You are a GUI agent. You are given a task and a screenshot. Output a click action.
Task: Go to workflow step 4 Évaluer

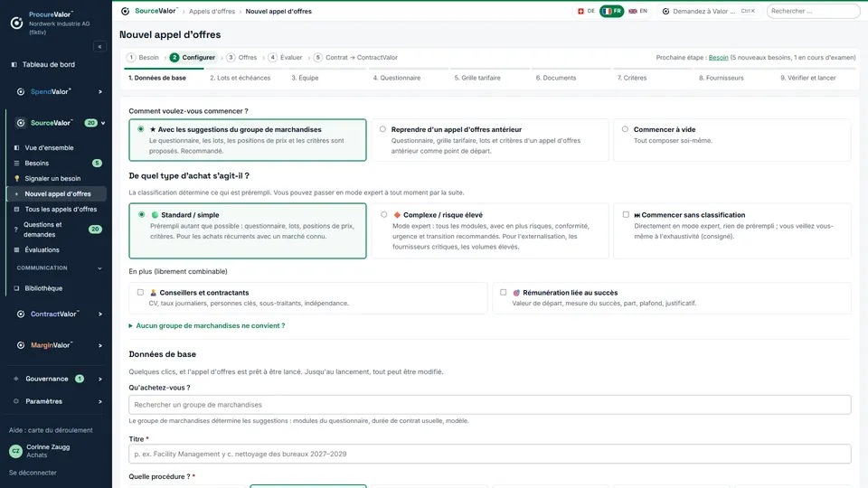[x=286, y=58]
